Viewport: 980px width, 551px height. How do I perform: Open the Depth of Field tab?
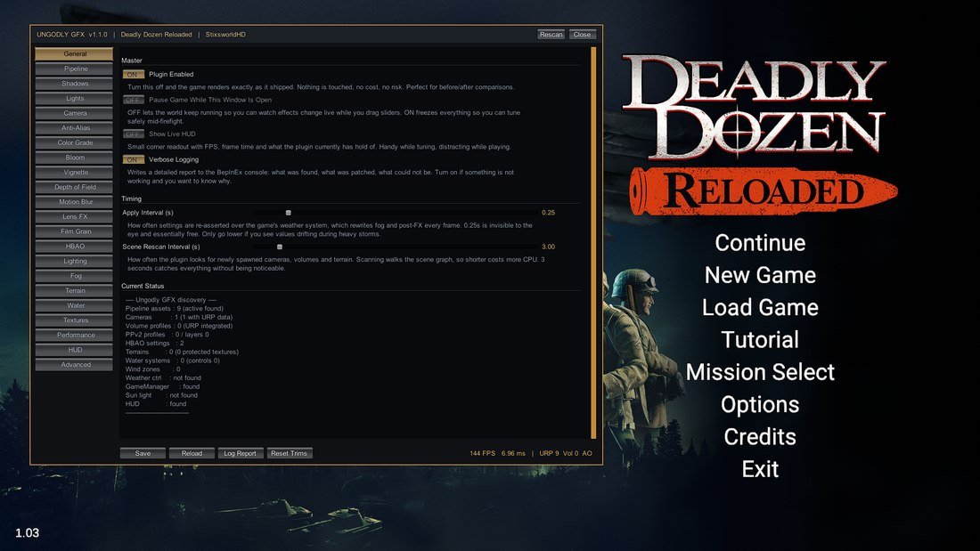tap(74, 188)
